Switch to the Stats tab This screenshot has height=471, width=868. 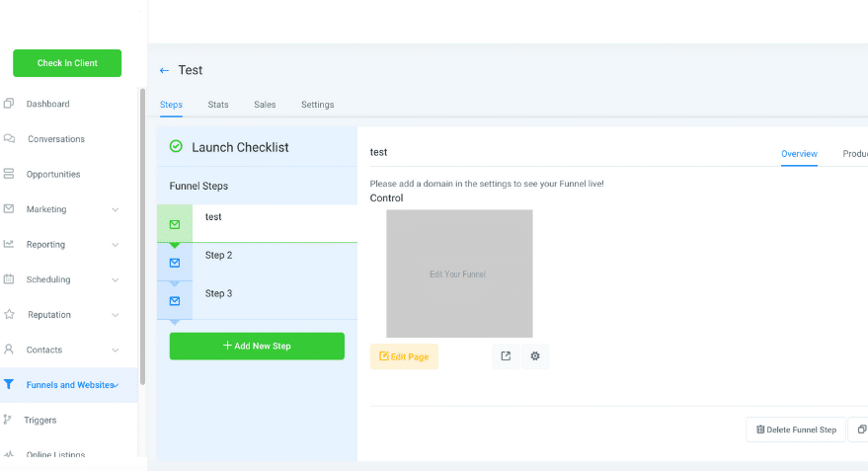pos(218,105)
